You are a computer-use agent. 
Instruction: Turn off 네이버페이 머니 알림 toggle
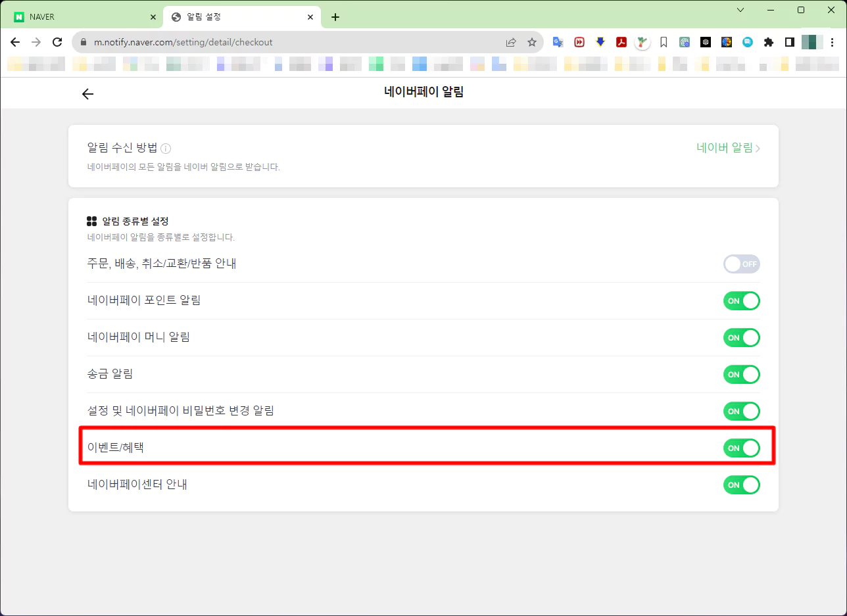(x=742, y=338)
